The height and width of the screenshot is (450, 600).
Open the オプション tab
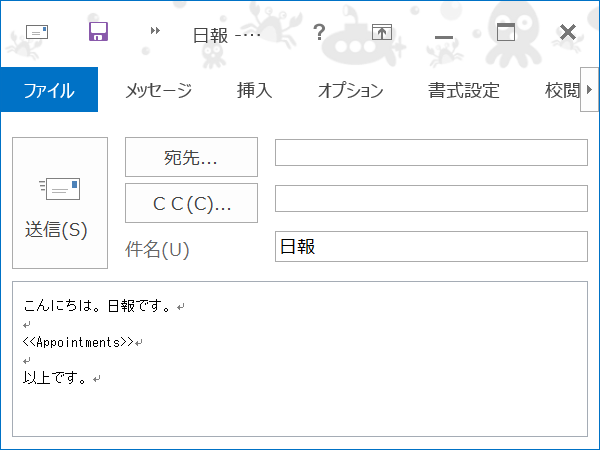pyautogui.click(x=351, y=90)
